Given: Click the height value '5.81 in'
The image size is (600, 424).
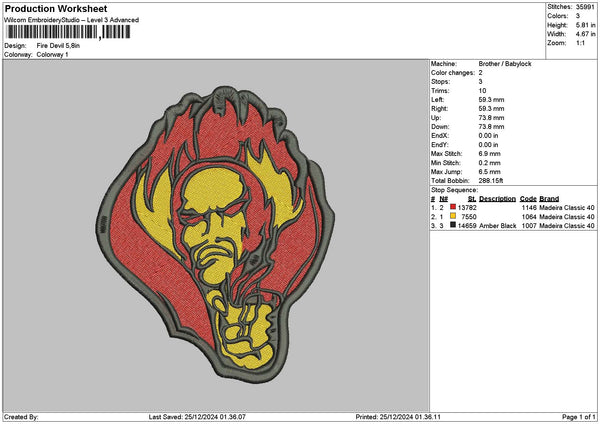Looking at the screenshot, I should tap(585, 25).
